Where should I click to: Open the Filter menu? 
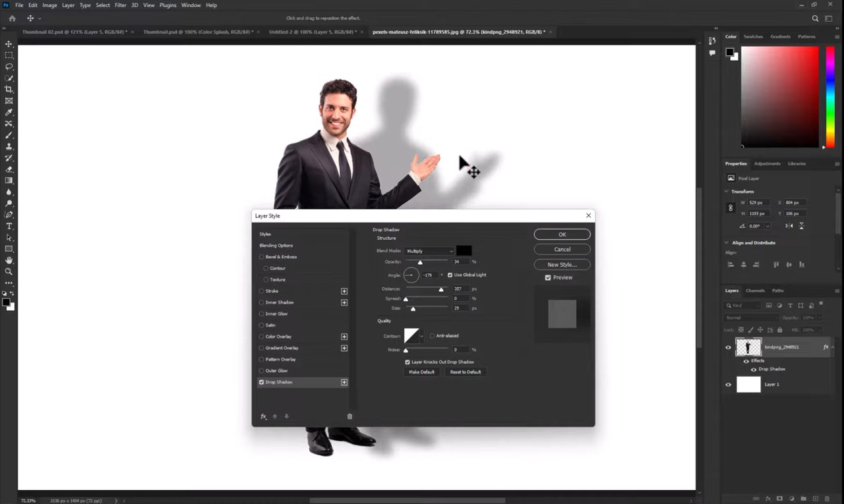tap(120, 5)
